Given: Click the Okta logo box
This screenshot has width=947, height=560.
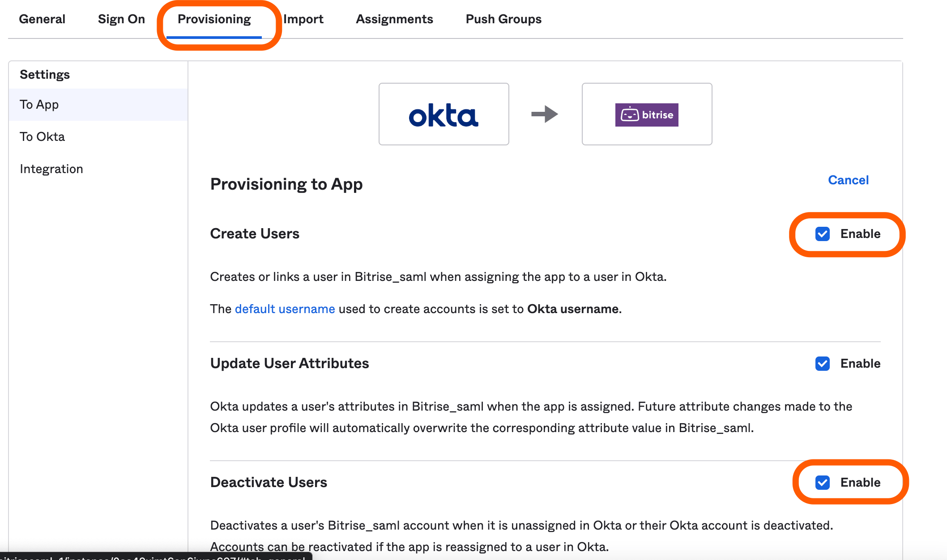Looking at the screenshot, I should tap(444, 114).
